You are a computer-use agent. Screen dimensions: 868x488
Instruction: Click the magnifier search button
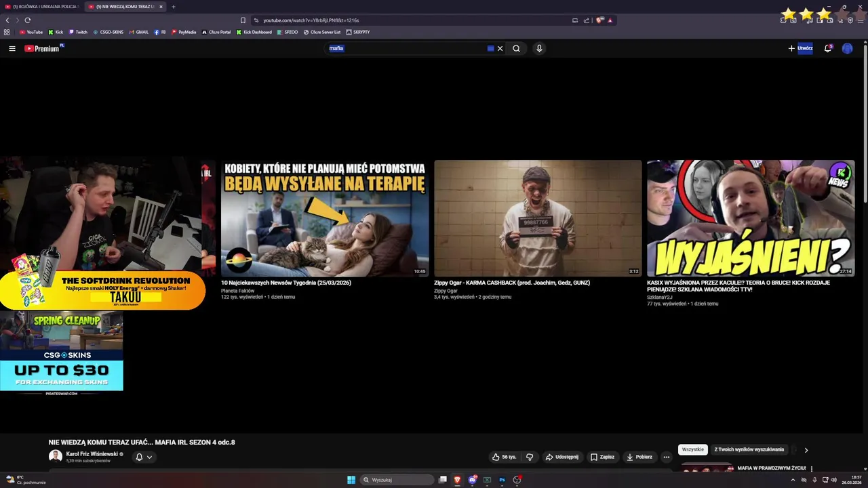pyautogui.click(x=517, y=48)
